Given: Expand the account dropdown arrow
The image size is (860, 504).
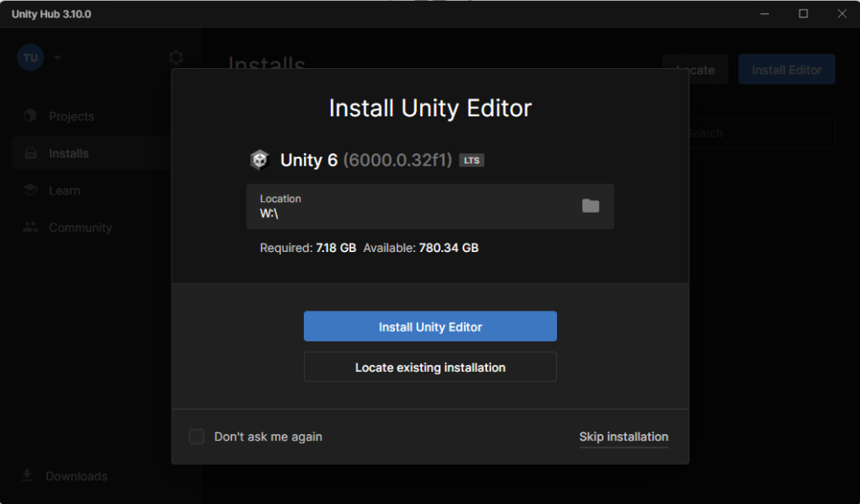Looking at the screenshot, I should (x=58, y=58).
